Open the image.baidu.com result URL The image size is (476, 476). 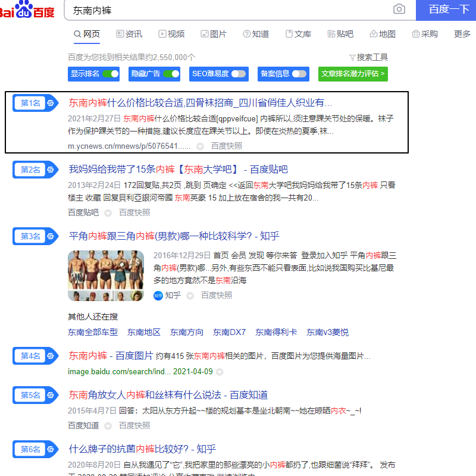119,371
